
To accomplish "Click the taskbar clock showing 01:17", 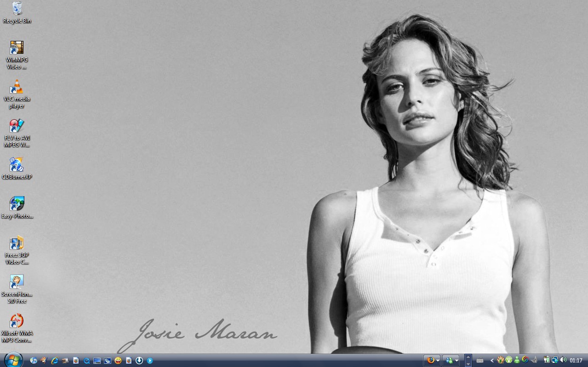I will click(576, 361).
